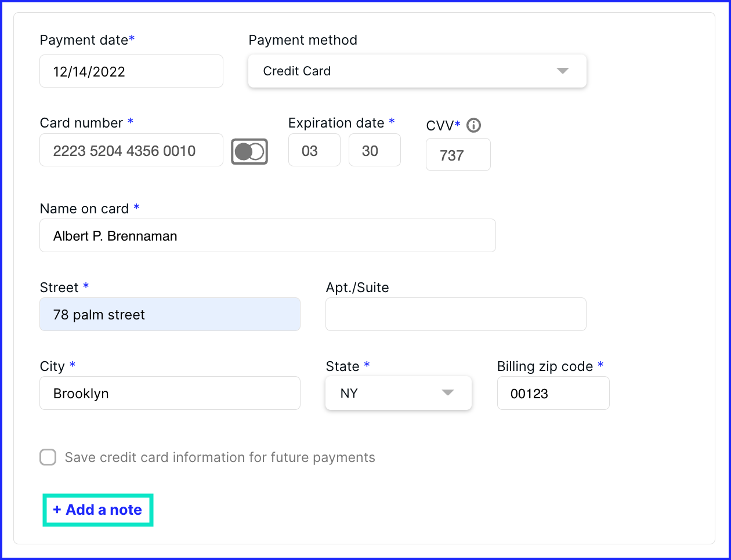The width and height of the screenshot is (731, 560).
Task: Click the Payment method label text
Action: coord(303,40)
